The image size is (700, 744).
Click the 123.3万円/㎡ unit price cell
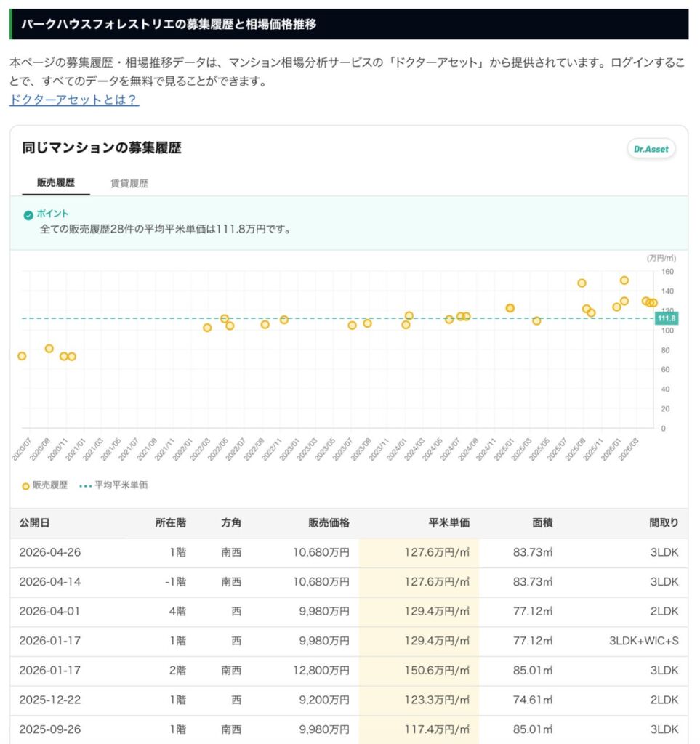click(437, 700)
